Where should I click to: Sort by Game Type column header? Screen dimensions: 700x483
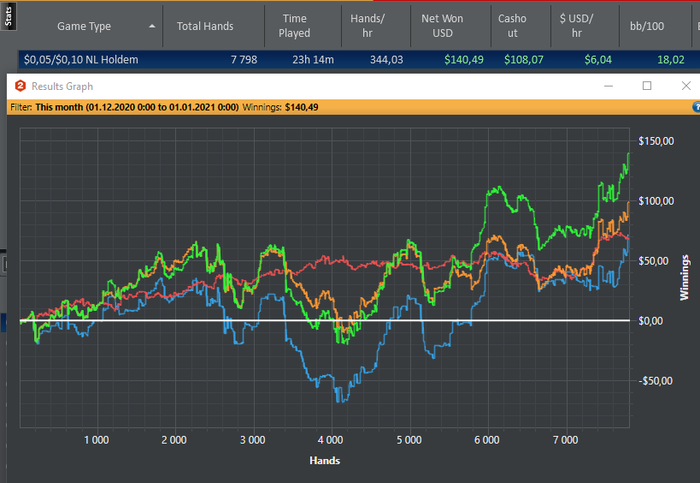tap(84, 26)
